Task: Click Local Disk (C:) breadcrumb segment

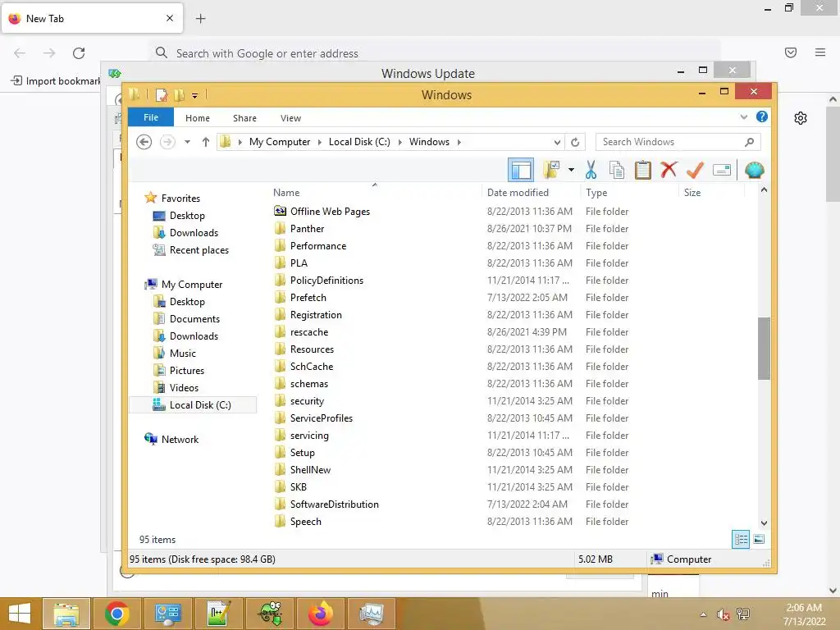Action: tap(359, 142)
